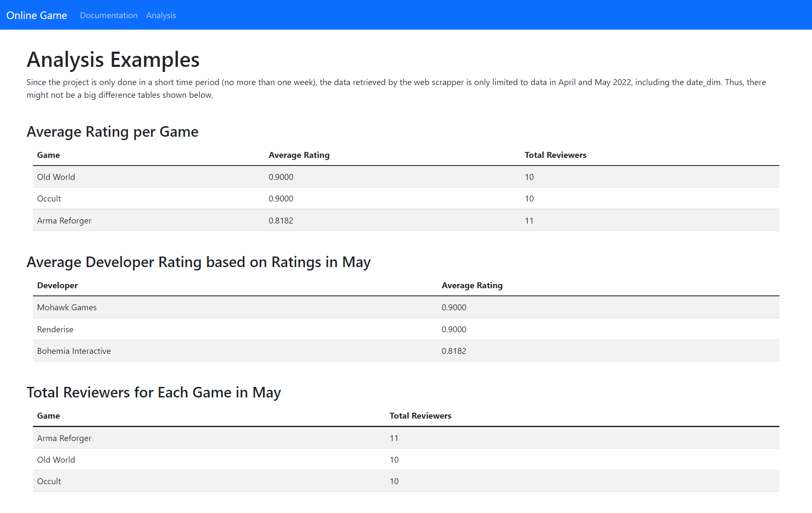Click the Analysis Examples page heading

113,60
